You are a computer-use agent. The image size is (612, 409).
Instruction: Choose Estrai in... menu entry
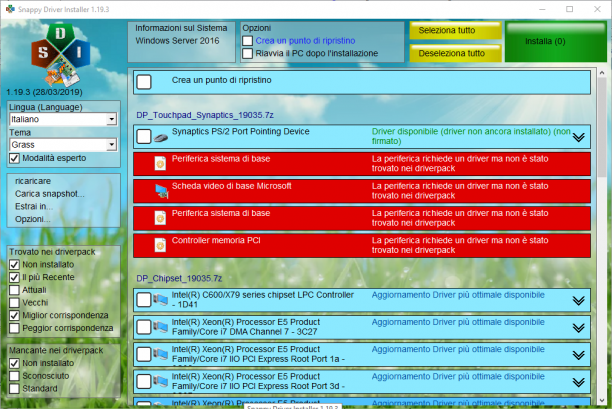(x=34, y=206)
